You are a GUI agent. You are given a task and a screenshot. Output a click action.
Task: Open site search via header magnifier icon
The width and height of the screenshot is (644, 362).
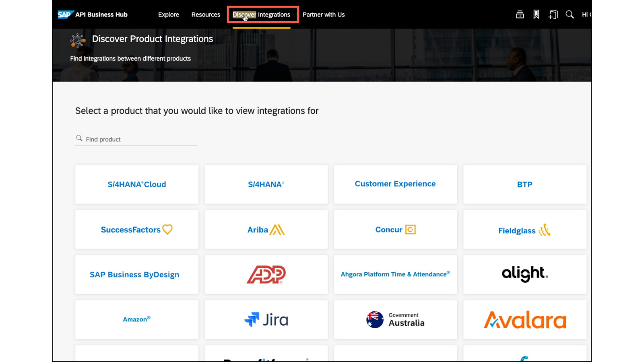click(570, 14)
